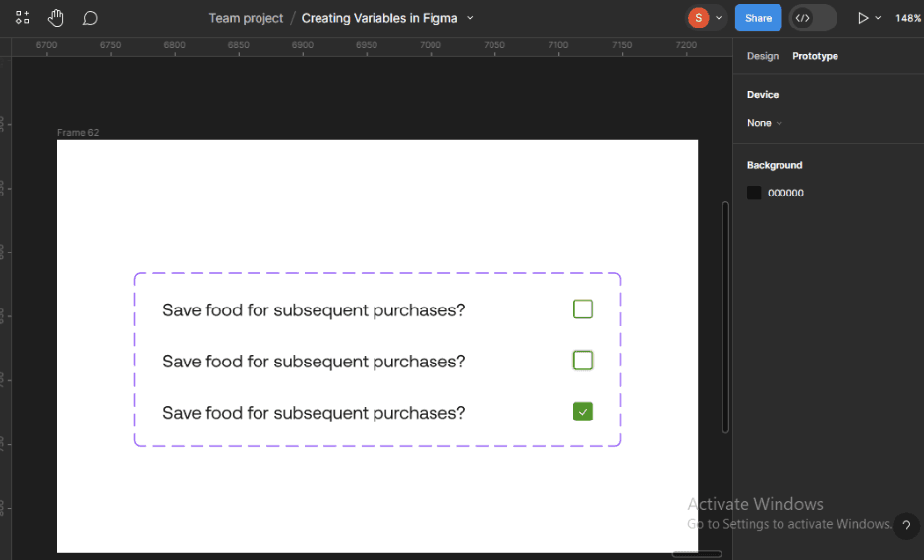Click the Background section heading
The height and width of the screenshot is (560, 924).
tap(775, 165)
